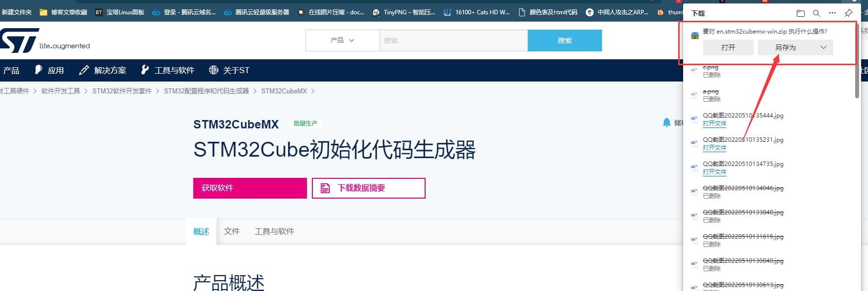
Task: Open the 工具与软件 navigation menu
Action: coord(168,70)
